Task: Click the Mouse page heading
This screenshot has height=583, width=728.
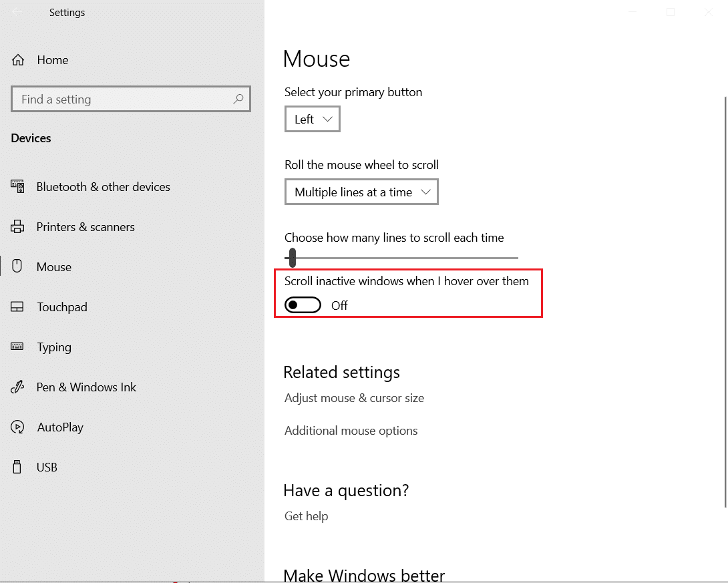Action: click(x=316, y=59)
